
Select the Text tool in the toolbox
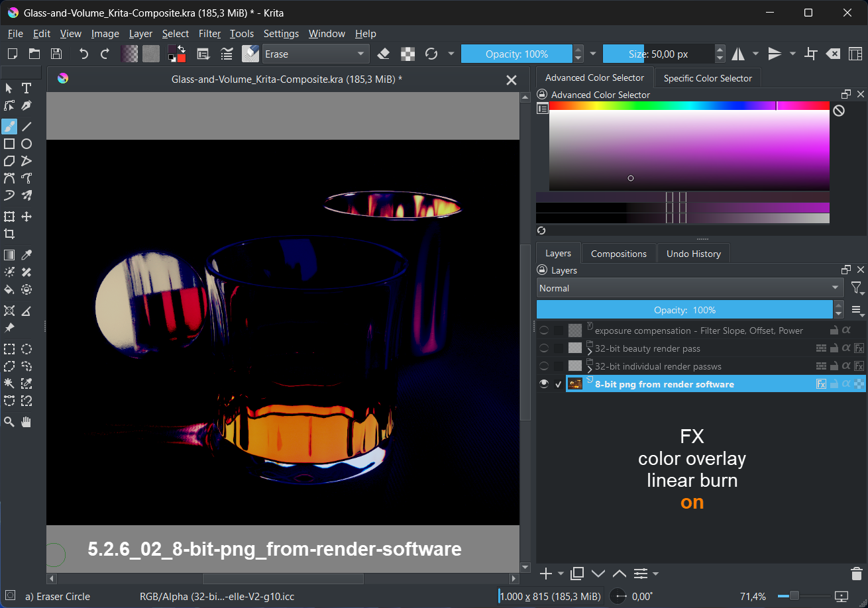coord(27,88)
